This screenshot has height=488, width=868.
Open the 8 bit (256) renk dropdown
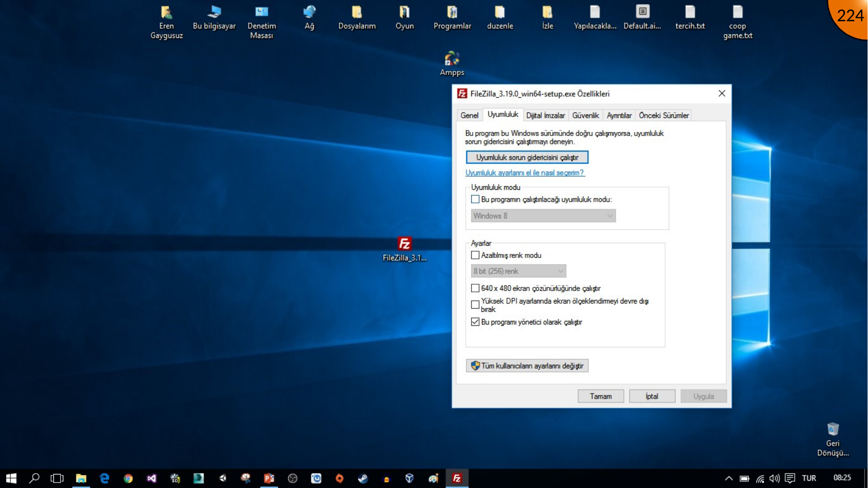[x=518, y=271]
